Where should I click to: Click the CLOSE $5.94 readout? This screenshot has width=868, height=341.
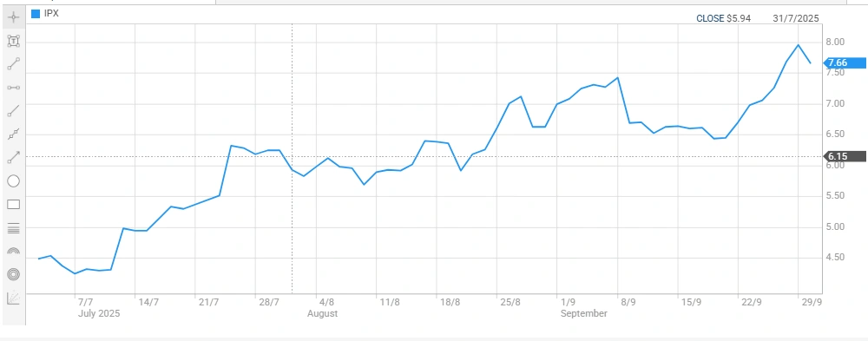click(x=724, y=18)
